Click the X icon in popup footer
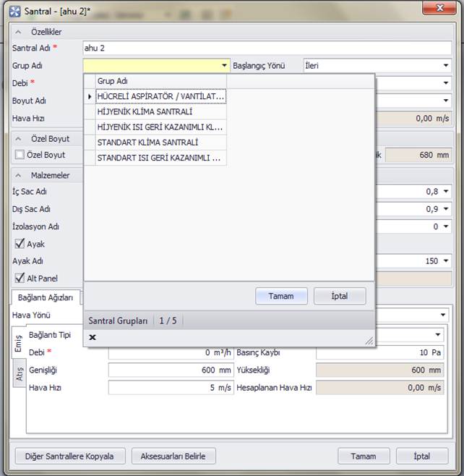The width and height of the screenshot is (464, 476). 93,337
